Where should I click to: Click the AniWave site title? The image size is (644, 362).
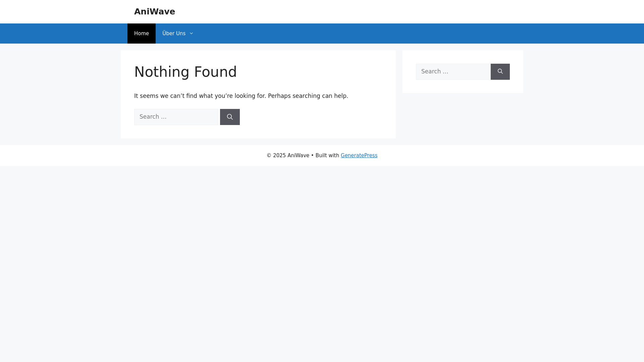pyautogui.click(x=154, y=12)
